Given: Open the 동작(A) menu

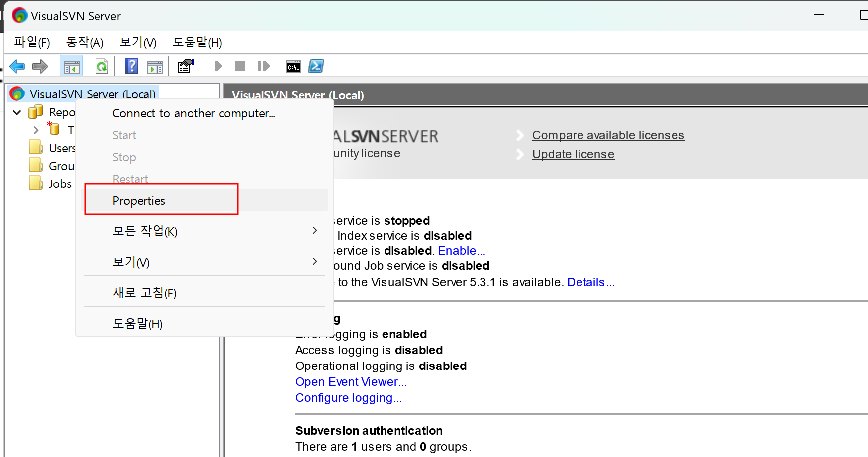Looking at the screenshot, I should (x=85, y=42).
